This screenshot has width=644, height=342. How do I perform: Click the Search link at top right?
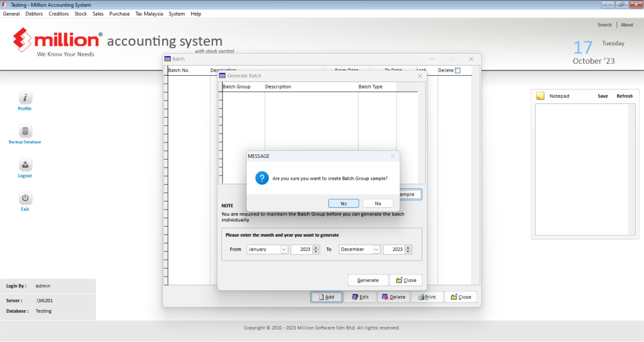605,24
